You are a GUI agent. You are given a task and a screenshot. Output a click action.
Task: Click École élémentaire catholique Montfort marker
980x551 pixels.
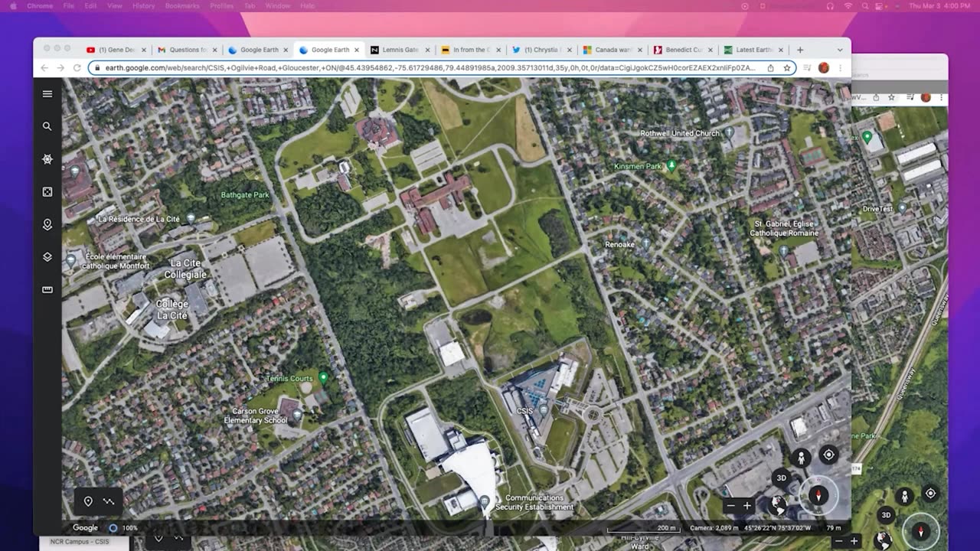click(x=71, y=261)
